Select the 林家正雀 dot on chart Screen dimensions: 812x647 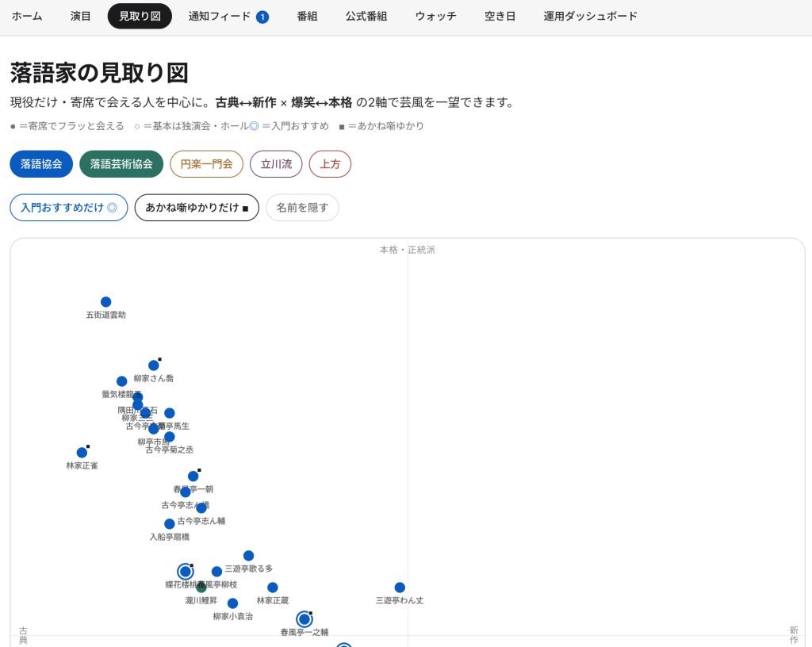pos(82,453)
